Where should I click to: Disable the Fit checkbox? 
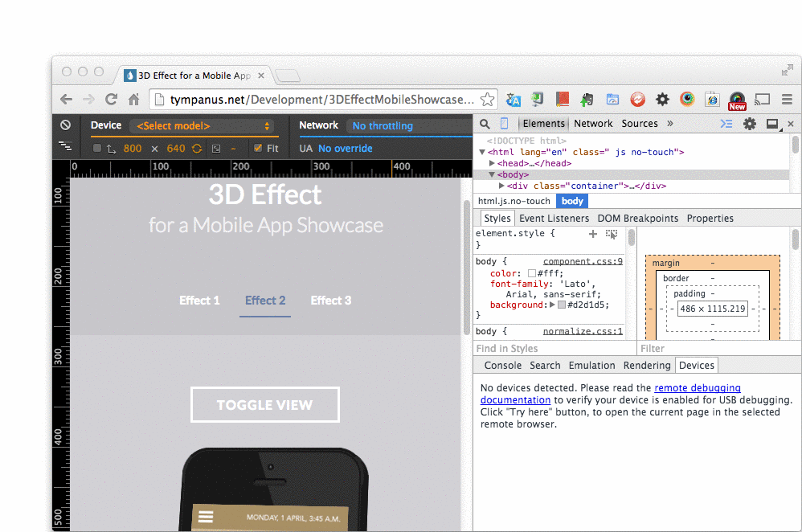click(x=257, y=149)
